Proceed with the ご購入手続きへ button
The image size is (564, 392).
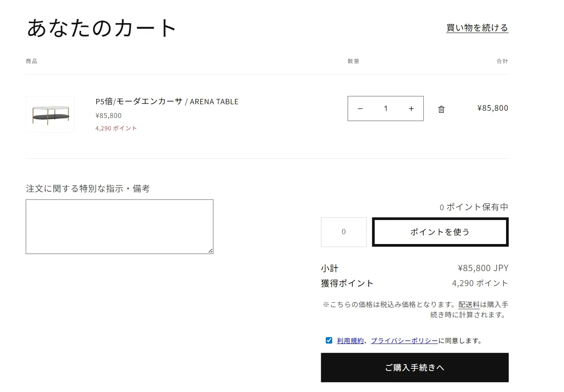(x=415, y=368)
